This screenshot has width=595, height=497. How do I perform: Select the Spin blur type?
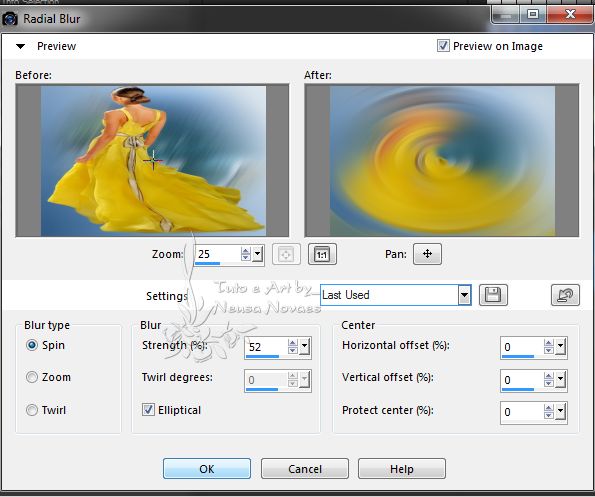(32, 345)
